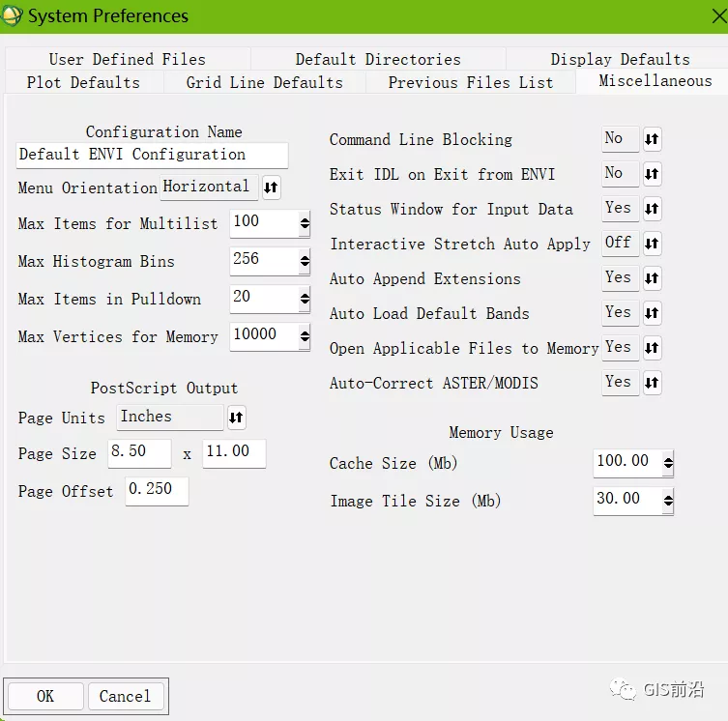This screenshot has height=721, width=728.
Task: Toggle Command Line Blocking arrow button
Action: pos(652,139)
